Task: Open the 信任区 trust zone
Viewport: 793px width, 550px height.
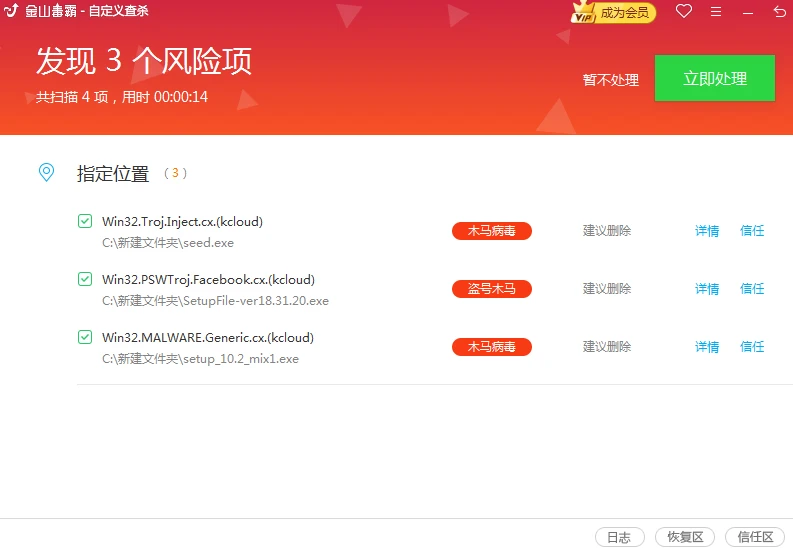Action: [x=755, y=537]
